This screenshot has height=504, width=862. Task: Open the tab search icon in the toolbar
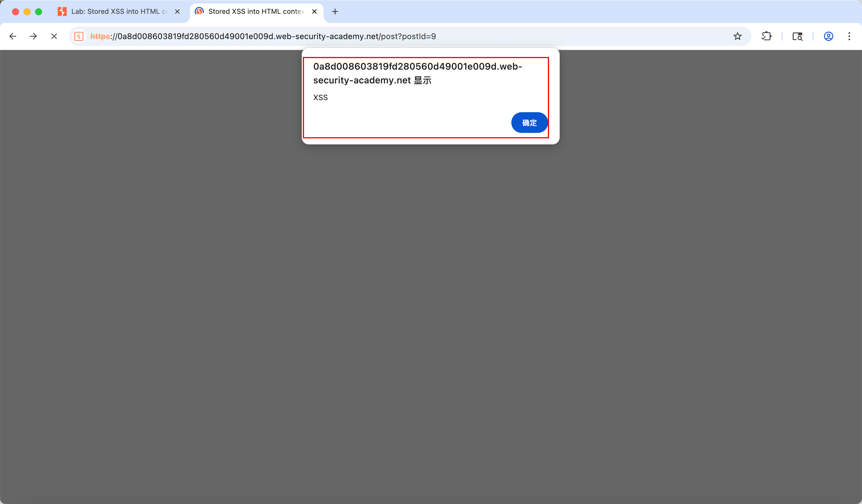797,36
